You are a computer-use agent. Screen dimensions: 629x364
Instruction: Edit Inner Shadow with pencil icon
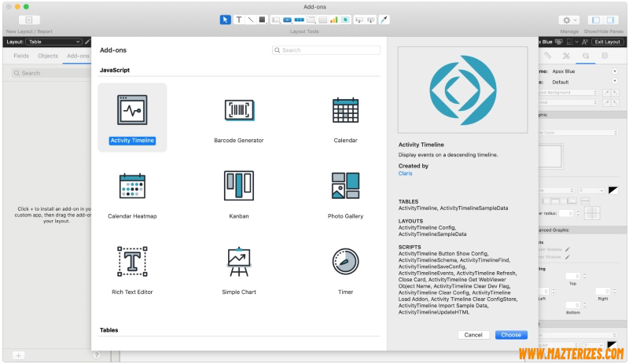pyautogui.click(x=567, y=257)
